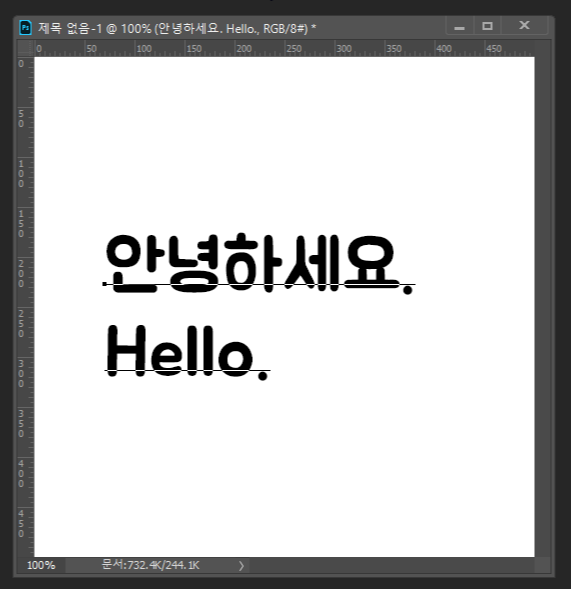Close the 제목 없음-1 document window
The image size is (571, 589).
click(x=524, y=26)
